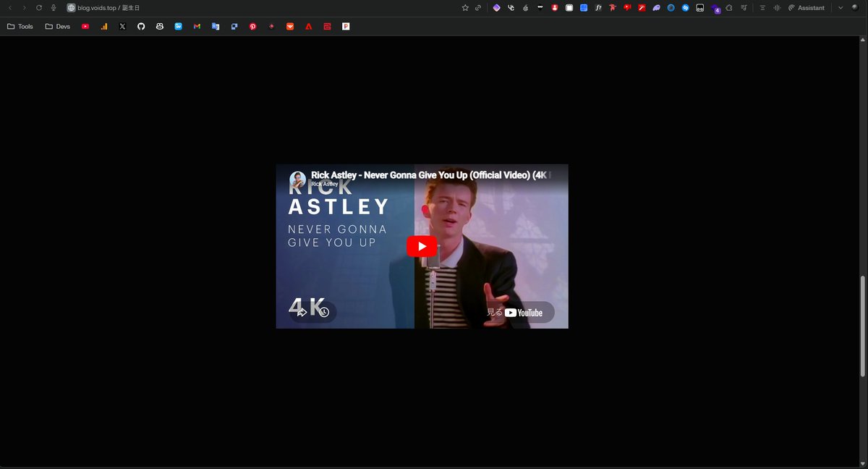Go forward using the browser forward arrow
This screenshot has height=469, width=868.
[x=24, y=8]
